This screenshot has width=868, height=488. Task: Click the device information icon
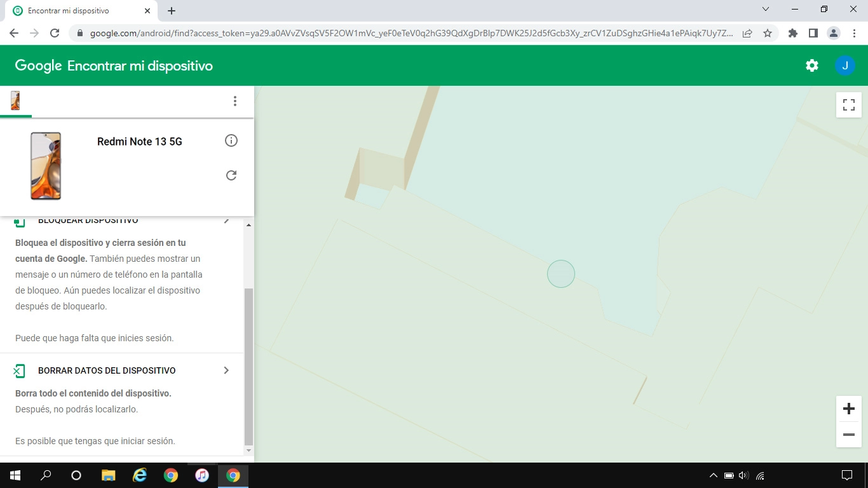coord(231,140)
